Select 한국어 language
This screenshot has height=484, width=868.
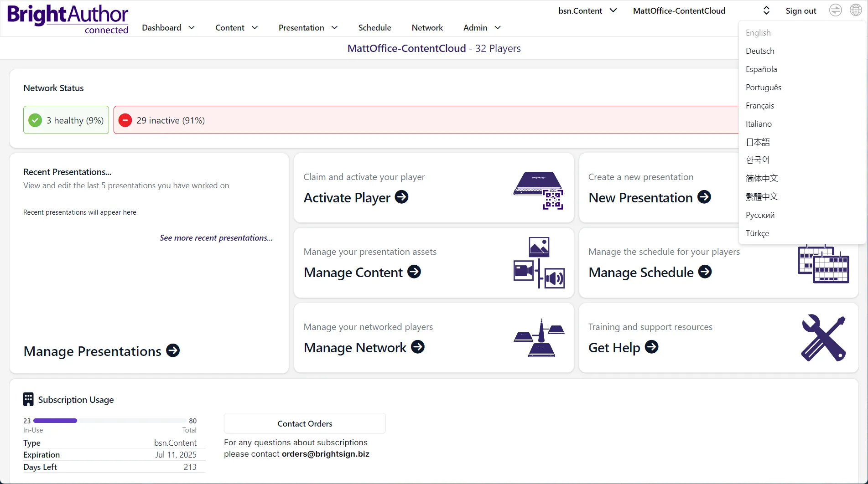click(758, 160)
